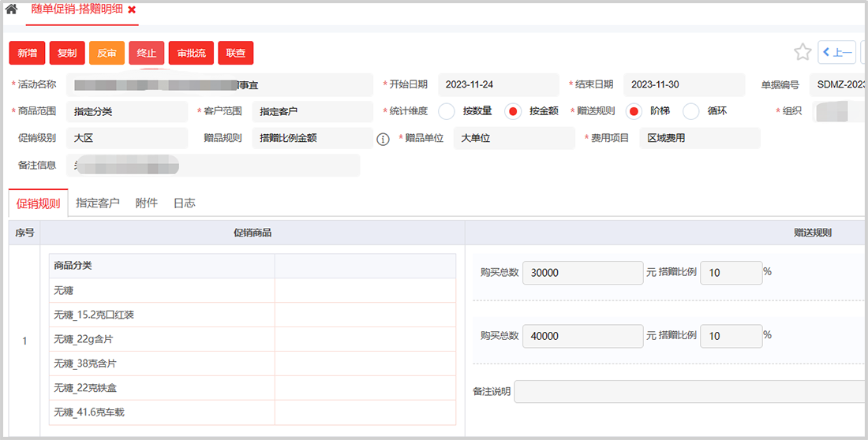Click the 反审 button

pyautogui.click(x=107, y=53)
